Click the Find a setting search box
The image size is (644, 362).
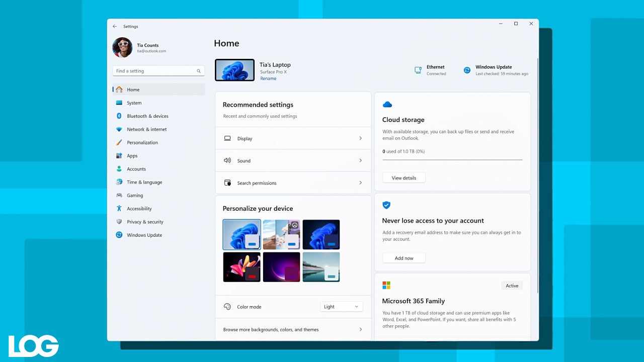(158, 71)
